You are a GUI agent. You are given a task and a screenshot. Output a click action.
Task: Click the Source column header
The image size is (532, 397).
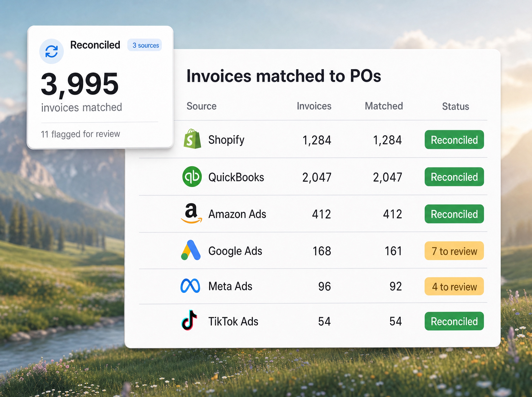pyautogui.click(x=202, y=106)
